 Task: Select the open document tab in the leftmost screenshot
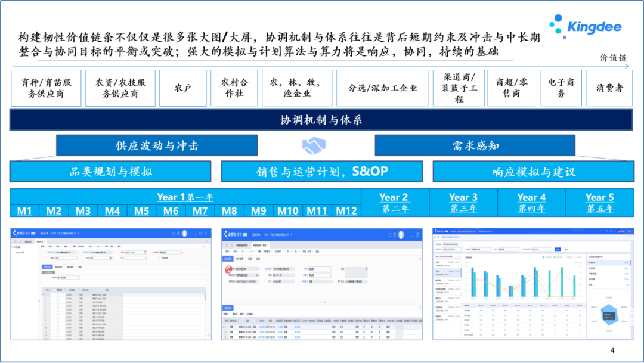coord(39,240)
